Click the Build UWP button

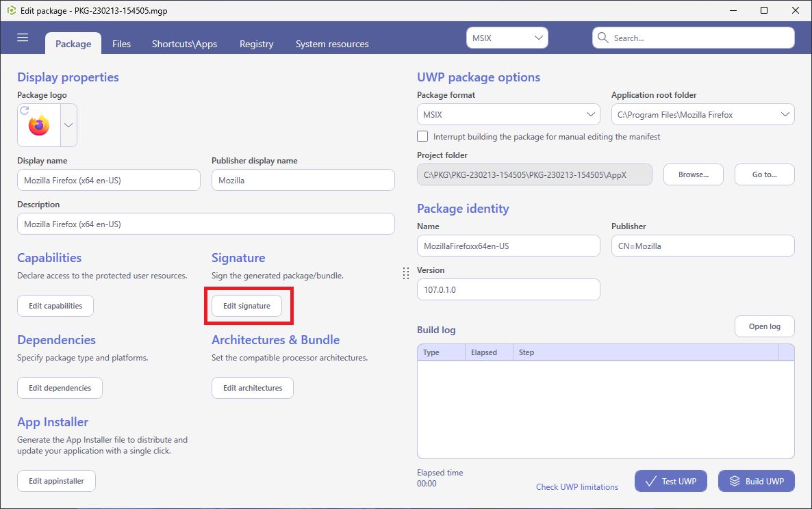[757, 481]
